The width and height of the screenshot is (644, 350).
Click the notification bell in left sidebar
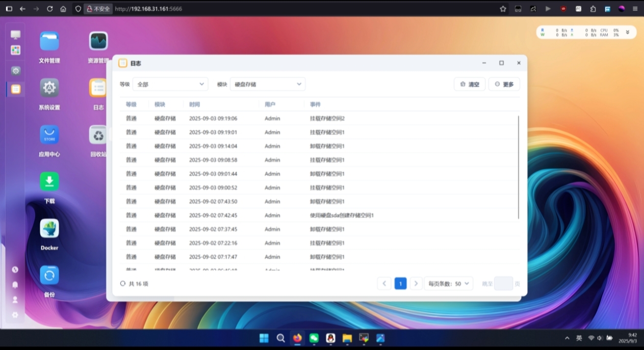(x=15, y=284)
